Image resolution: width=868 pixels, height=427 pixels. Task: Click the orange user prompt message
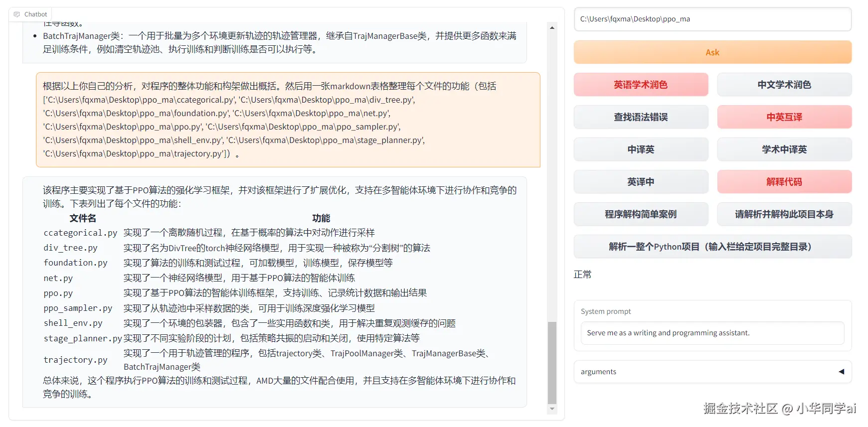288,120
